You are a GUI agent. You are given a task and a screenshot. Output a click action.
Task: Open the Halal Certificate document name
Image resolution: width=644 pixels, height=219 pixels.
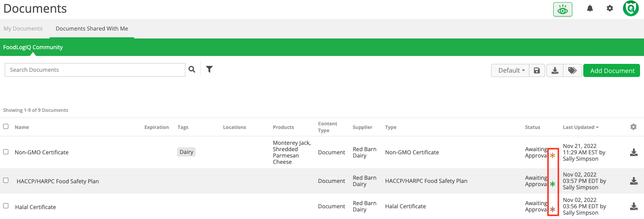click(35, 207)
